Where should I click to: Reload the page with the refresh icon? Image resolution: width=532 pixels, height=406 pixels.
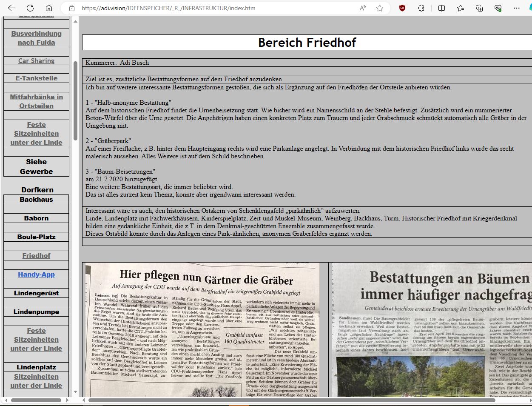(x=30, y=8)
